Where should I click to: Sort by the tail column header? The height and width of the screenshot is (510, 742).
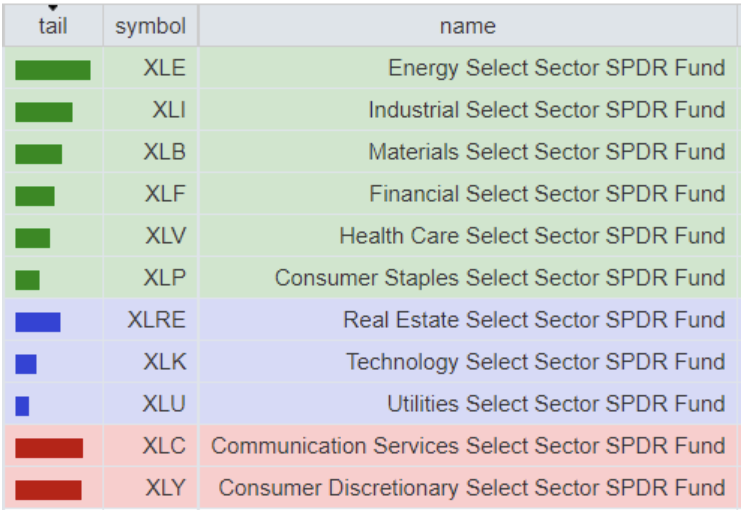tap(53, 27)
